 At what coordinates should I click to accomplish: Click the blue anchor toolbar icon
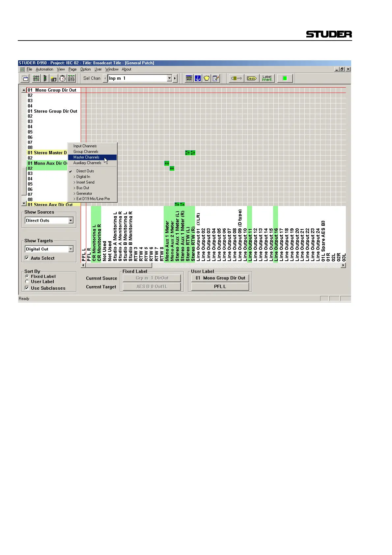coord(198,78)
